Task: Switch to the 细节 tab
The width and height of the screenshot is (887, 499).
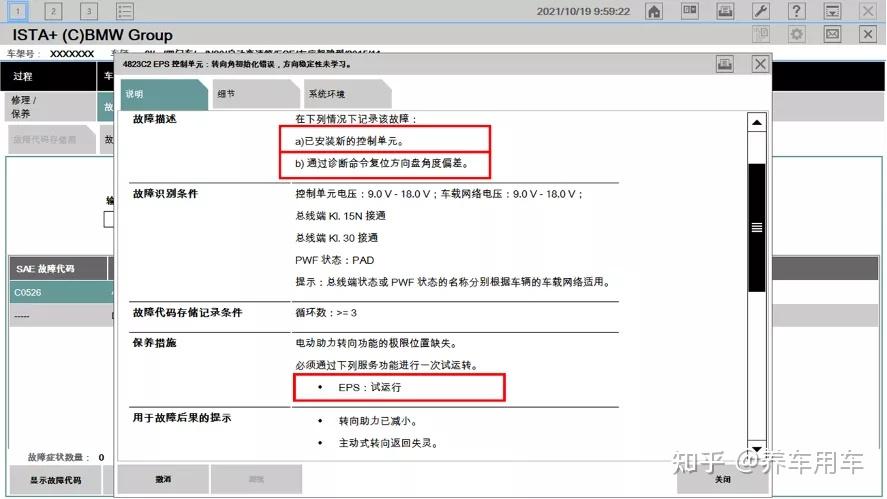Action: click(256, 94)
